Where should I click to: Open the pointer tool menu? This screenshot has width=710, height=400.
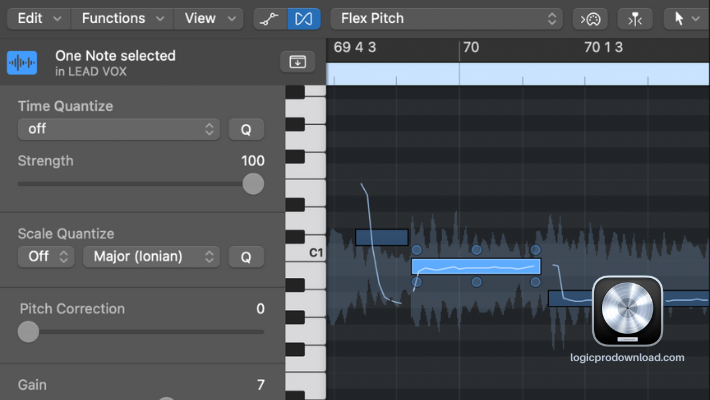tap(686, 19)
